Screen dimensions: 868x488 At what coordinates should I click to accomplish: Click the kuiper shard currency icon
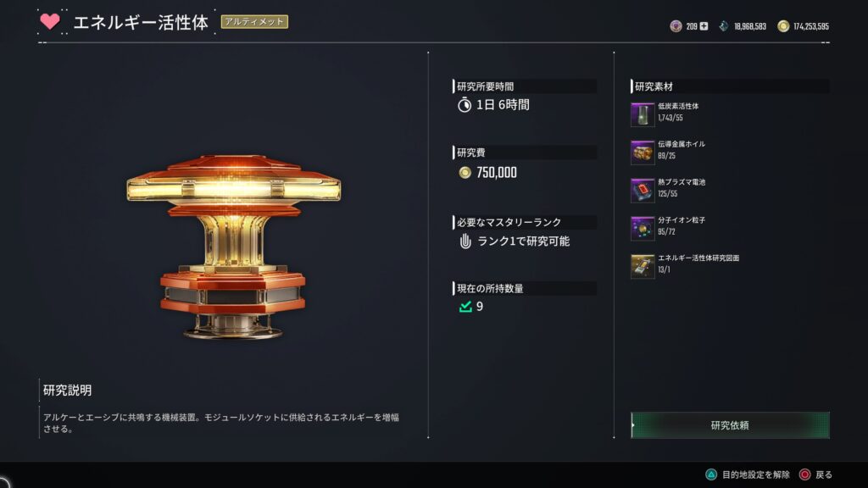pyautogui.click(x=724, y=26)
